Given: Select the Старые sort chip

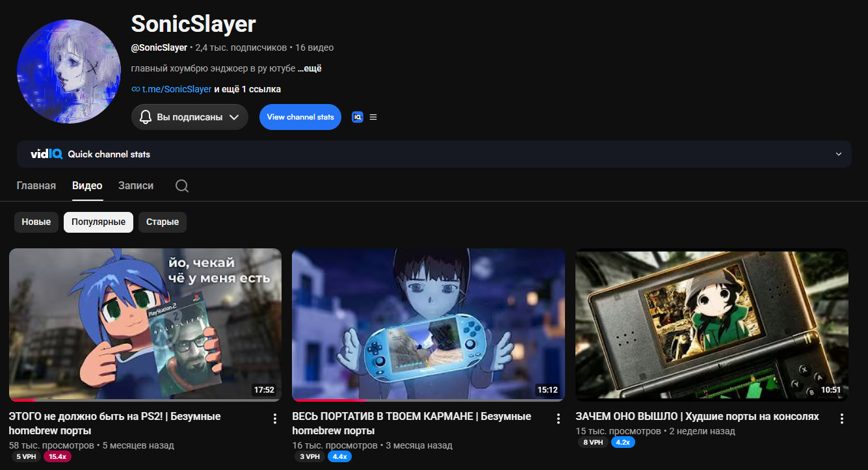Looking at the screenshot, I should tap(163, 222).
